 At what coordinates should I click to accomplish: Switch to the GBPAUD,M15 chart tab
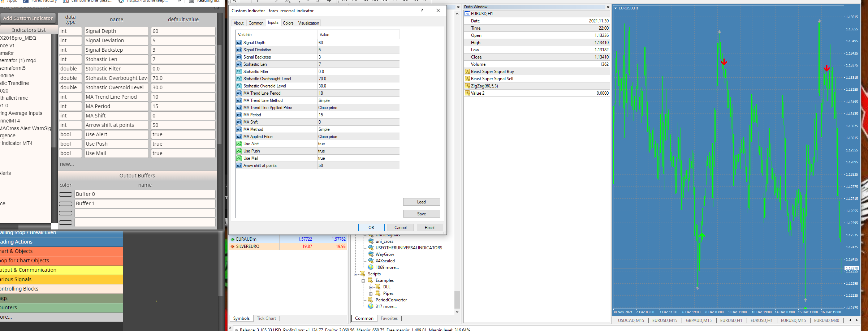click(699, 321)
